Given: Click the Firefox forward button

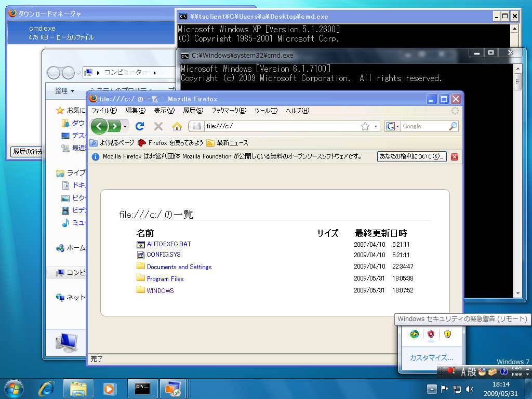Looking at the screenshot, I should [x=114, y=127].
